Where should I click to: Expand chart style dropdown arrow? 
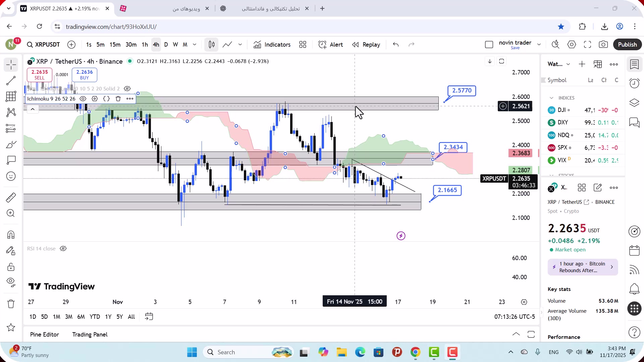click(240, 45)
